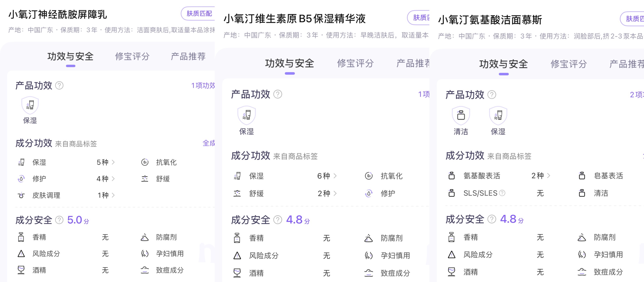The image size is (644, 282).
Task: Tap 保湿 shield icon in 神经酰胺屏障乳 panel
Action: pos(30,105)
